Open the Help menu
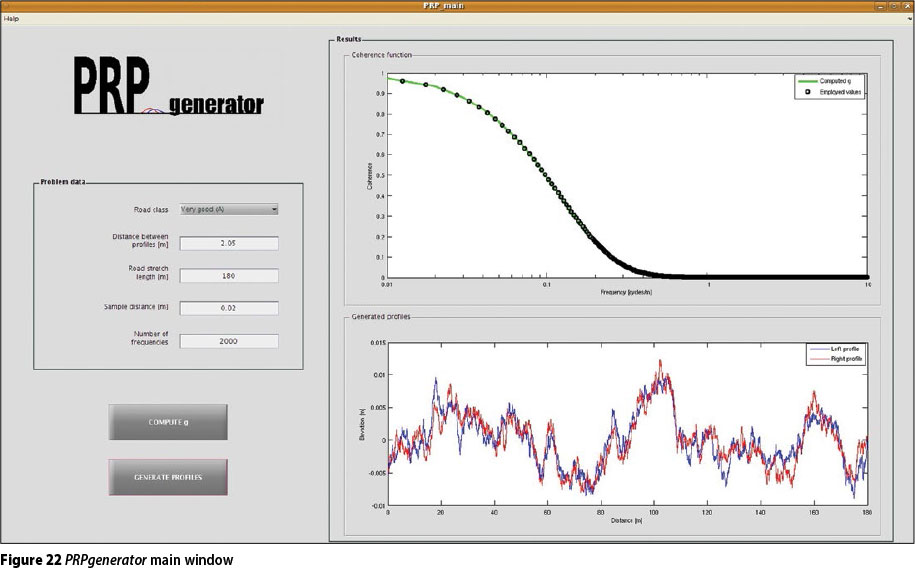 [x=12, y=19]
